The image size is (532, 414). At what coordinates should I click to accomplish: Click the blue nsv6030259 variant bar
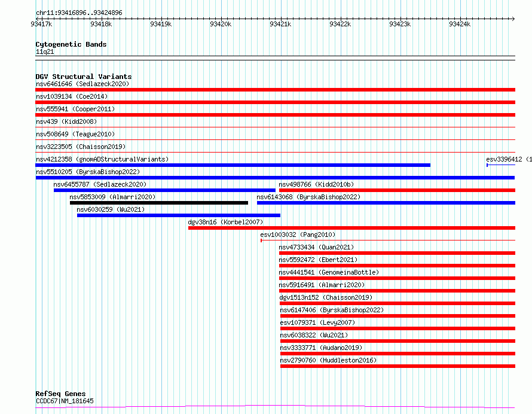tap(179, 215)
